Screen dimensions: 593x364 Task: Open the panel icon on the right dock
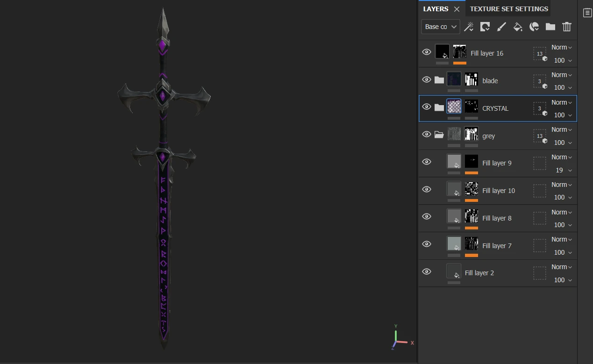tap(587, 13)
